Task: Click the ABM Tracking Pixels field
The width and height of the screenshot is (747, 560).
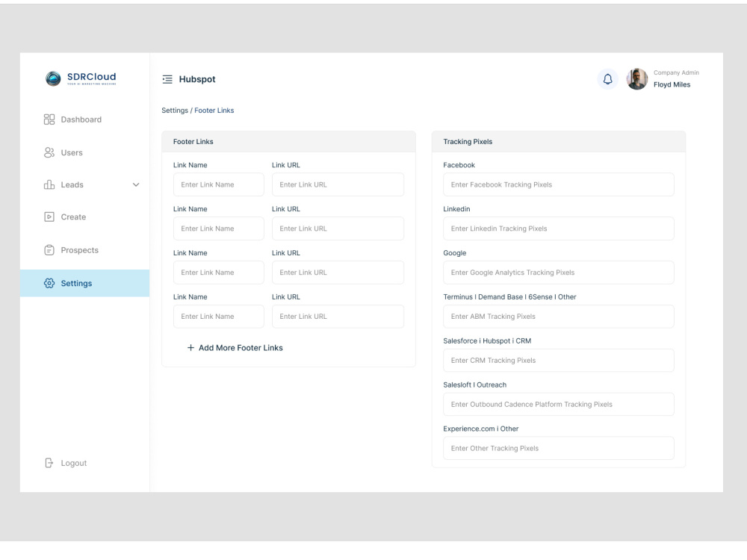Action: coord(558,316)
